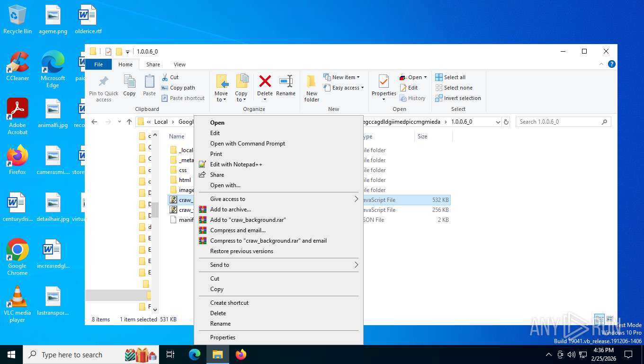Choose Print in the context menu
Viewport: 644px width, 364px height.
[278, 154]
